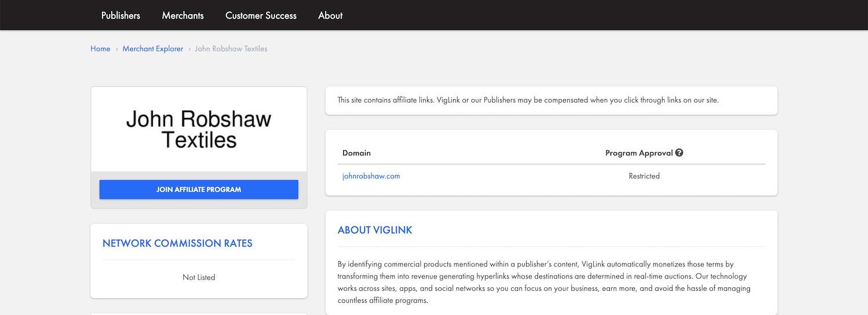Click the Home breadcrumb link
Viewport: 868px width, 315px height.
click(100, 49)
